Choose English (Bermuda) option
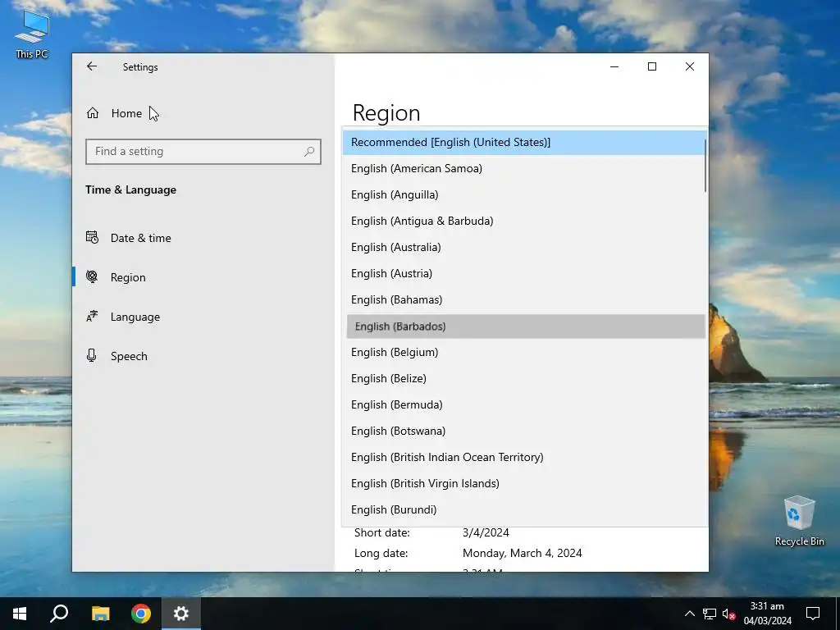Image resolution: width=840 pixels, height=630 pixels. click(x=524, y=405)
